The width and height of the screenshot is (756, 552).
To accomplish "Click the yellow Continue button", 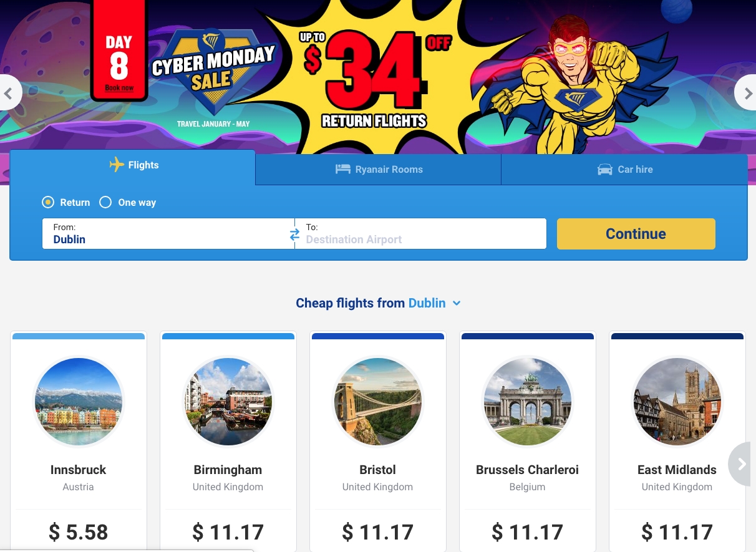I will pyautogui.click(x=636, y=234).
